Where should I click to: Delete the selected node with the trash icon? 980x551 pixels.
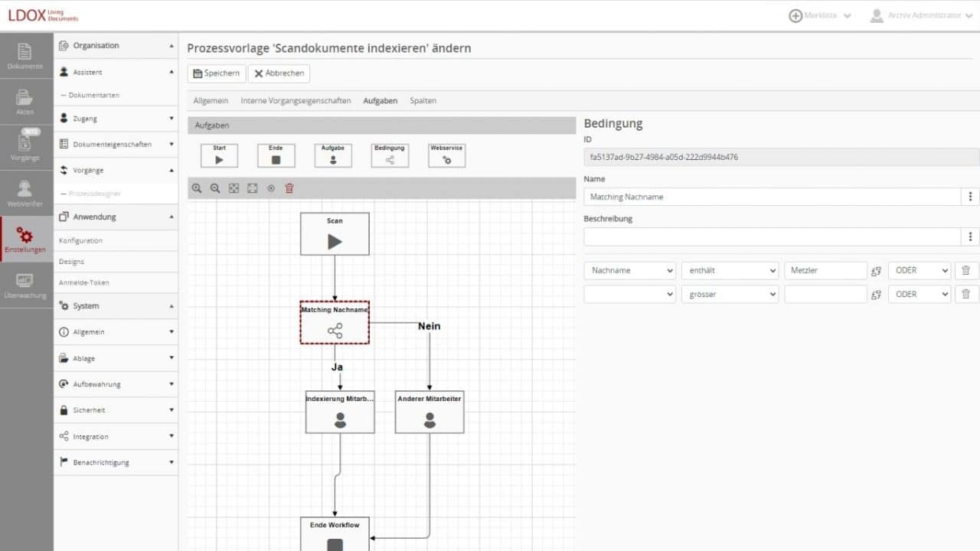coord(289,188)
